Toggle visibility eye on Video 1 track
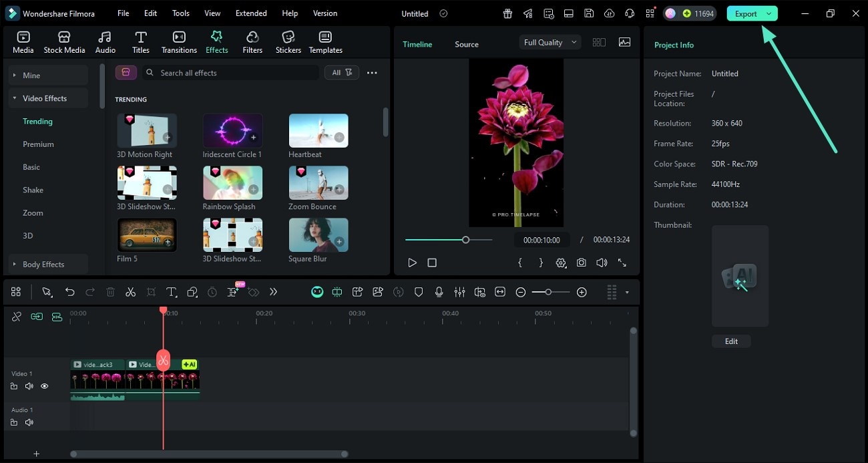Viewport: 868px width, 463px height. (45, 386)
